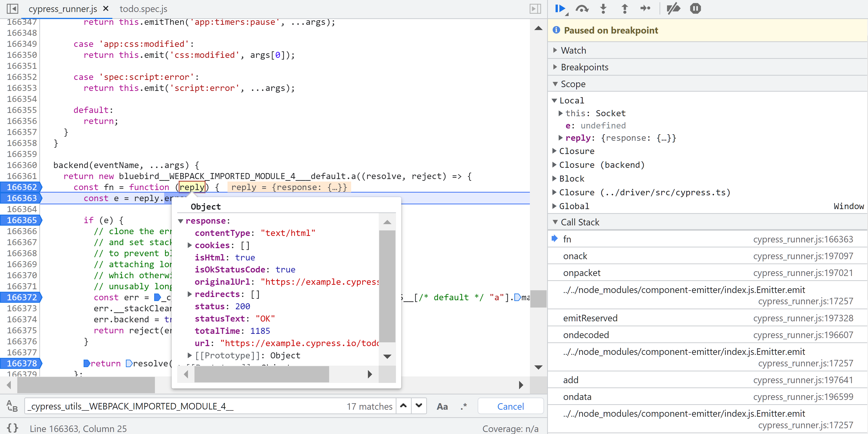868x434 pixels.
Task: Toggle match case search option
Action: tap(442, 406)
